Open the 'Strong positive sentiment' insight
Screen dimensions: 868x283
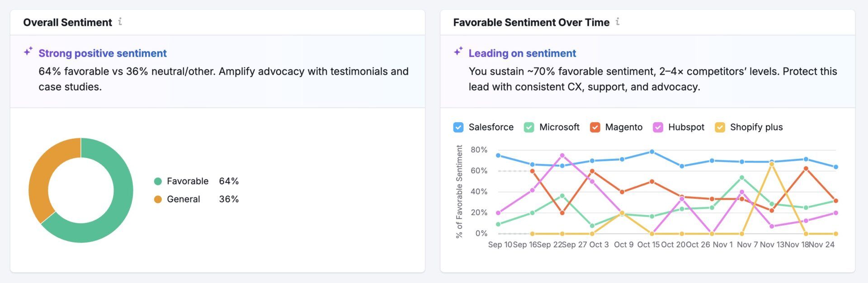pyautogui.click(x=102, y=53)
